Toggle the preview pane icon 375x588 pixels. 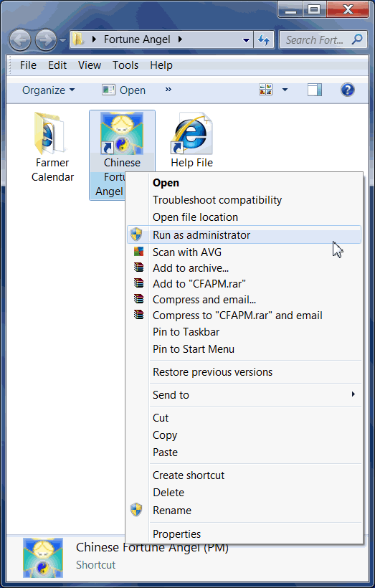click(315, 90)
